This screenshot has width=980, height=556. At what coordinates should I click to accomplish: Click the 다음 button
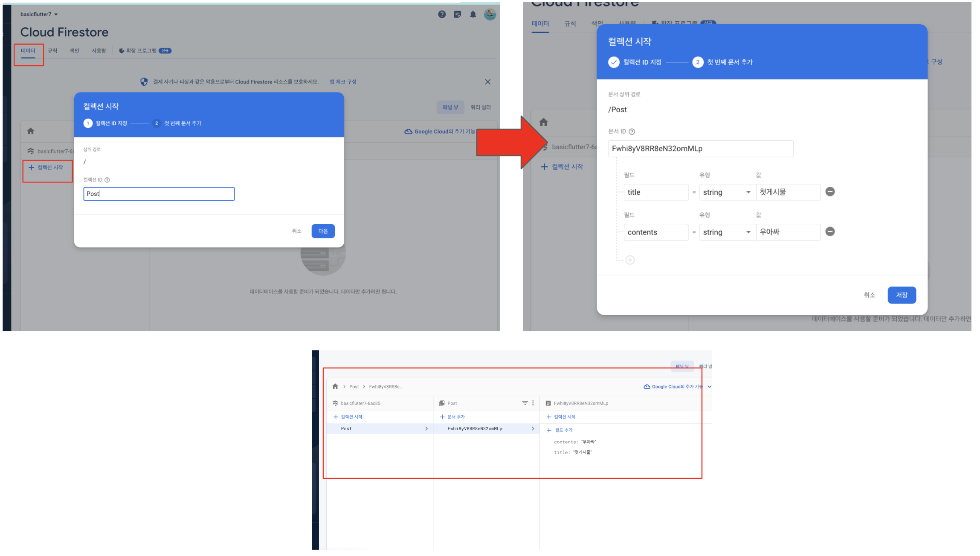coord(323,231)
